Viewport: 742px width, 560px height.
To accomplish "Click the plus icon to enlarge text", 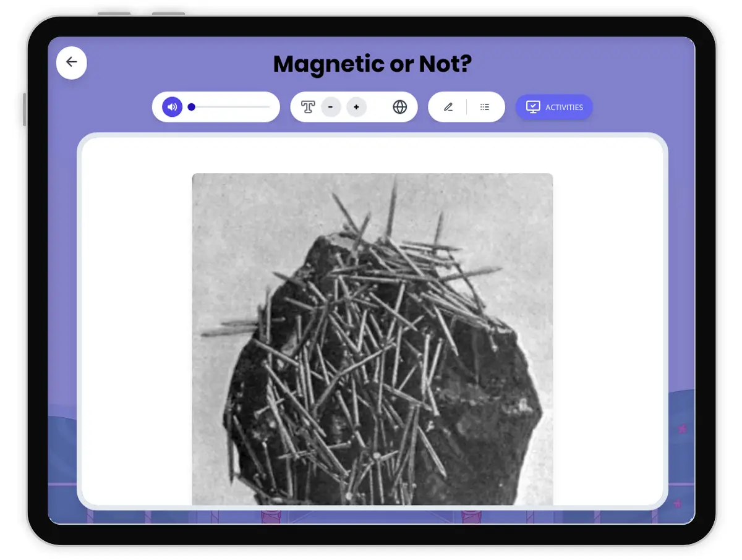I will click(x=356, y=107).
